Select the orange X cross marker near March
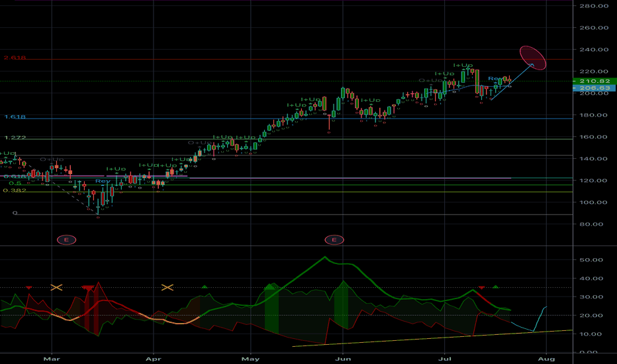617x364 pixels. [57, 288]
